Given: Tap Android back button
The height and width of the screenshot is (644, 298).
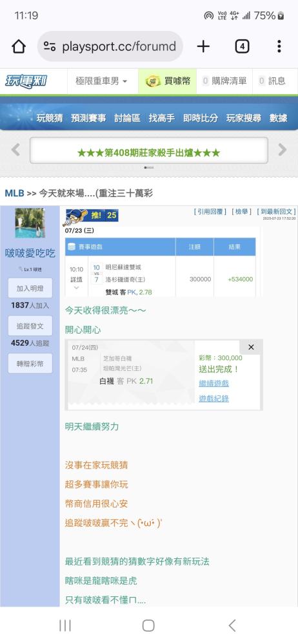Looking at the screenshot, I should tap(232, 625).
